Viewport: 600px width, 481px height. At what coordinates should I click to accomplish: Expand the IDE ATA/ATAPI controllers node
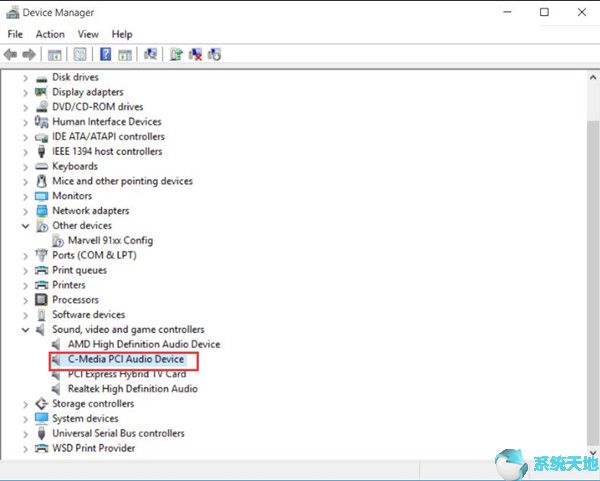[x=25, y=137]
